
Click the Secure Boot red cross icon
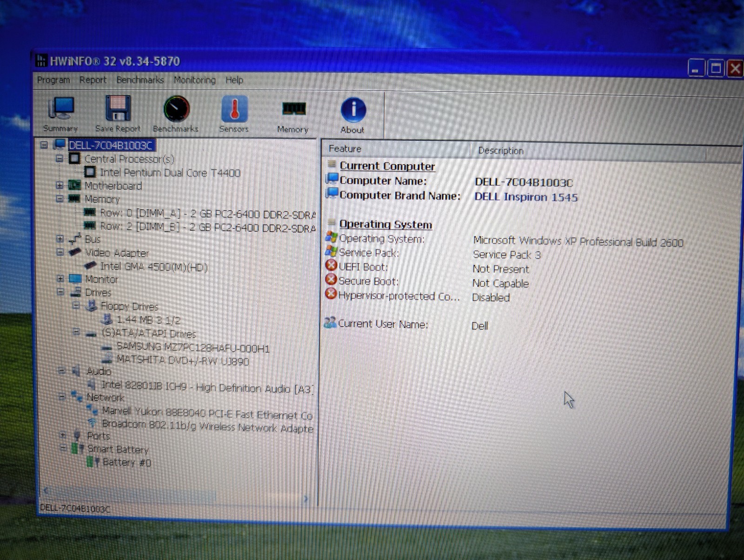pyautogui.click(x=331, y=280)
